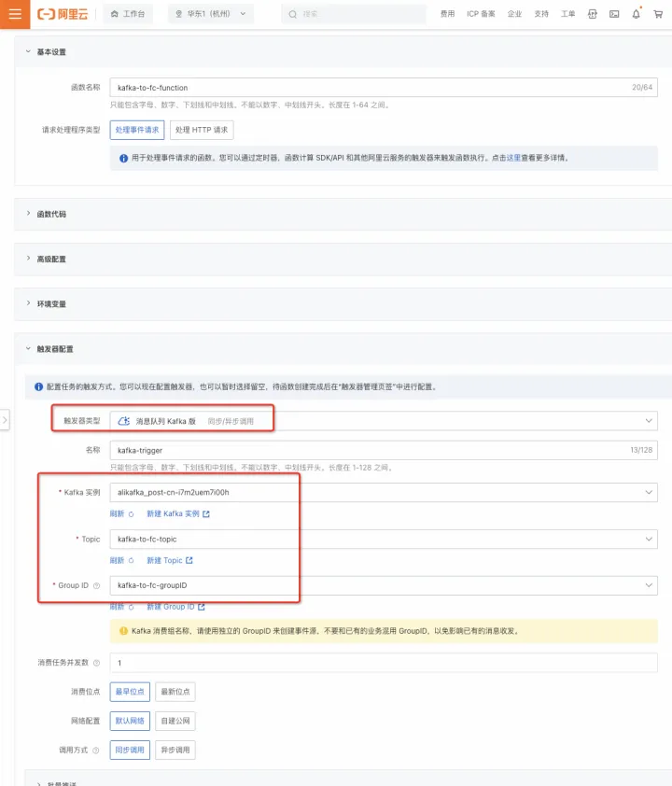Open the 费用 menu
This screenshot has width=672, height=786.
(447, 14)
